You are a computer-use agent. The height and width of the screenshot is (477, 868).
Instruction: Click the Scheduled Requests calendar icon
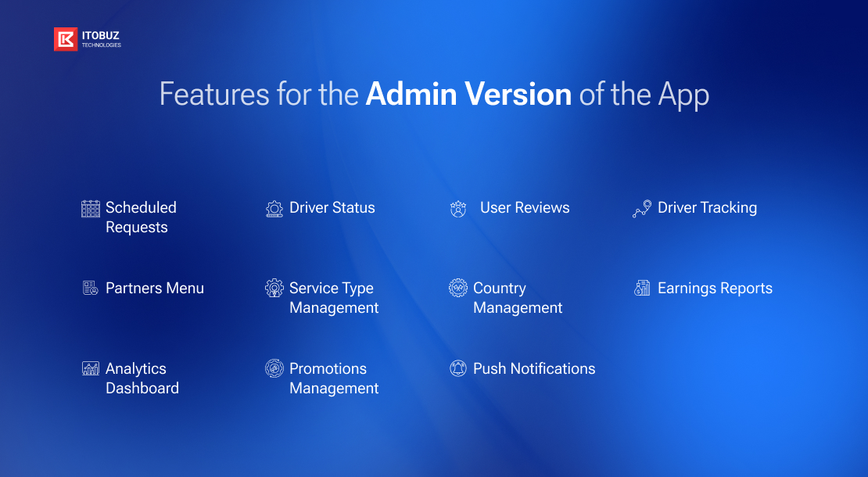pyautogui.click(x=91, y=209)
